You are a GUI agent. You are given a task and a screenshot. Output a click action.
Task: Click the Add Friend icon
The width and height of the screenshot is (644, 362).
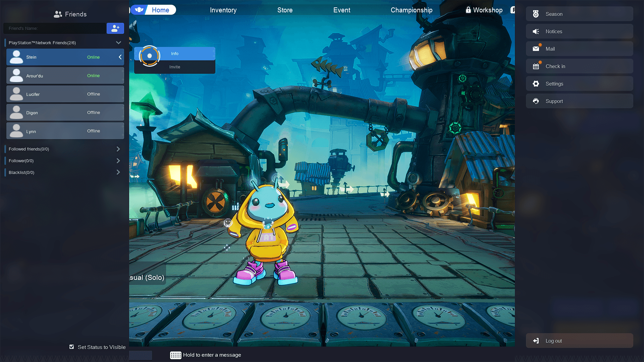click(115, 28)
